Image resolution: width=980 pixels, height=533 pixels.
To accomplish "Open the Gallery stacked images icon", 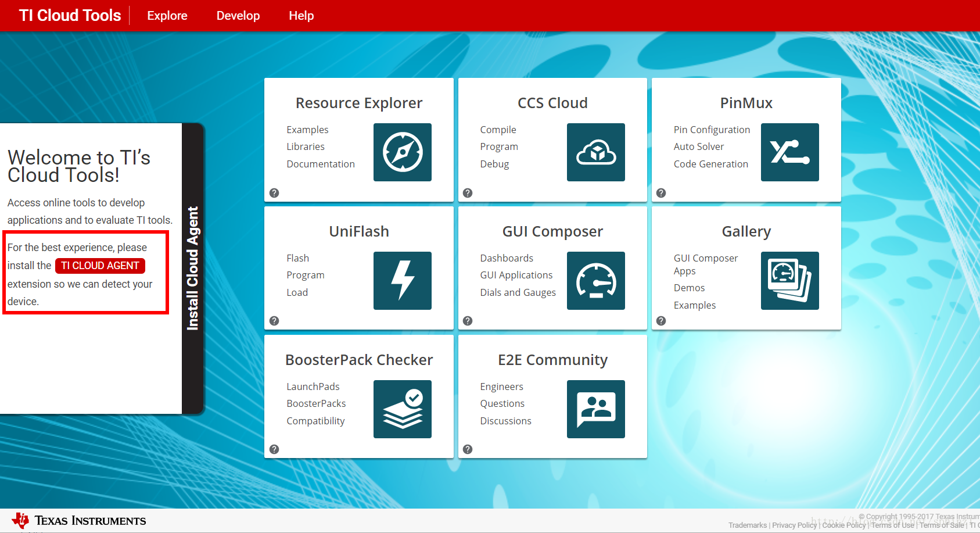I will (x=790, y=281).
